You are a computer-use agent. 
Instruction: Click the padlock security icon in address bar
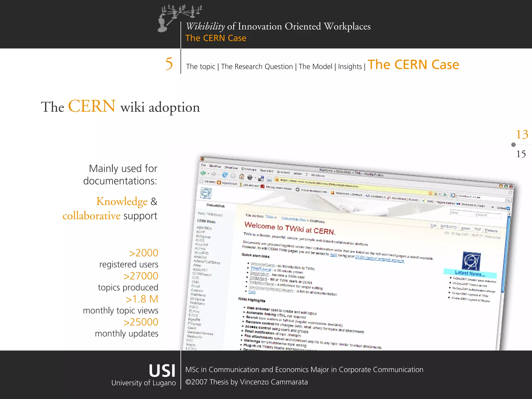tap(435, 194)
